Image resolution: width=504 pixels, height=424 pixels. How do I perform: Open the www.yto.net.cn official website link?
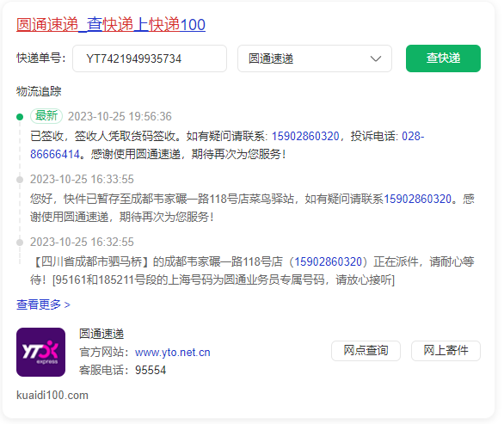point(173,353)
